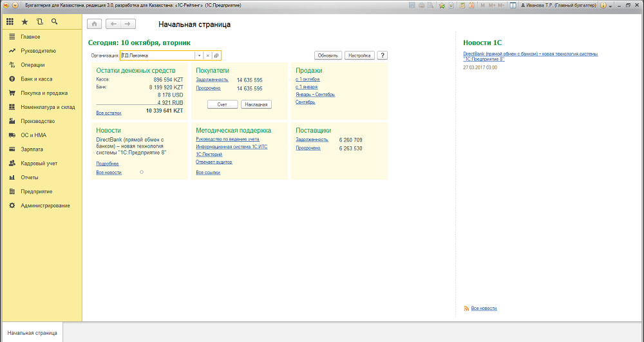Go back with the left arrow

point(113,24)
